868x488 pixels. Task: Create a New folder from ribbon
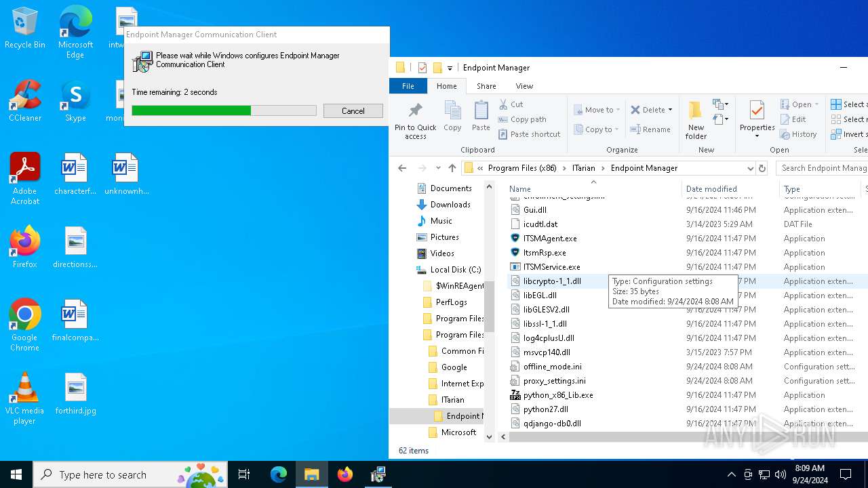coord(696,120)
